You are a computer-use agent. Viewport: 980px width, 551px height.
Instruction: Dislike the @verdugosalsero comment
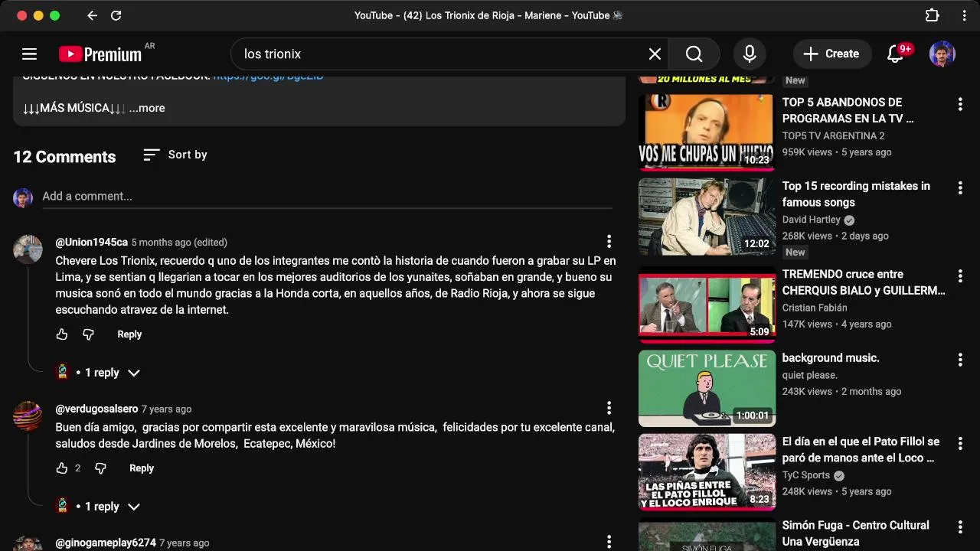(x=100, y=468)
